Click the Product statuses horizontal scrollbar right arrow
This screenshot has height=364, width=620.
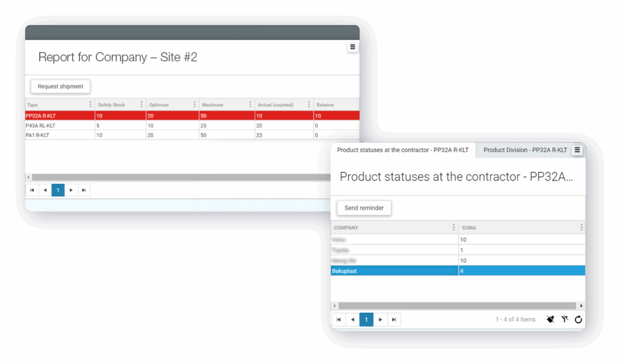(x=581, y=306)
